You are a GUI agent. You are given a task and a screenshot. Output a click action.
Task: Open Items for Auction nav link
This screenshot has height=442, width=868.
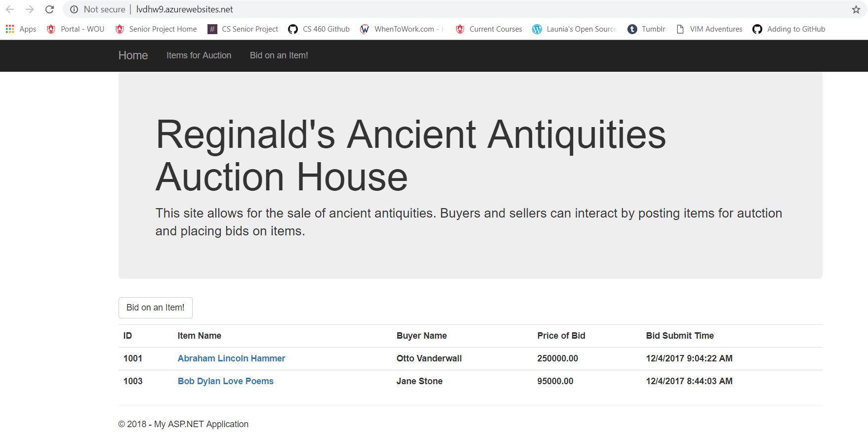[x=199, y=55]
